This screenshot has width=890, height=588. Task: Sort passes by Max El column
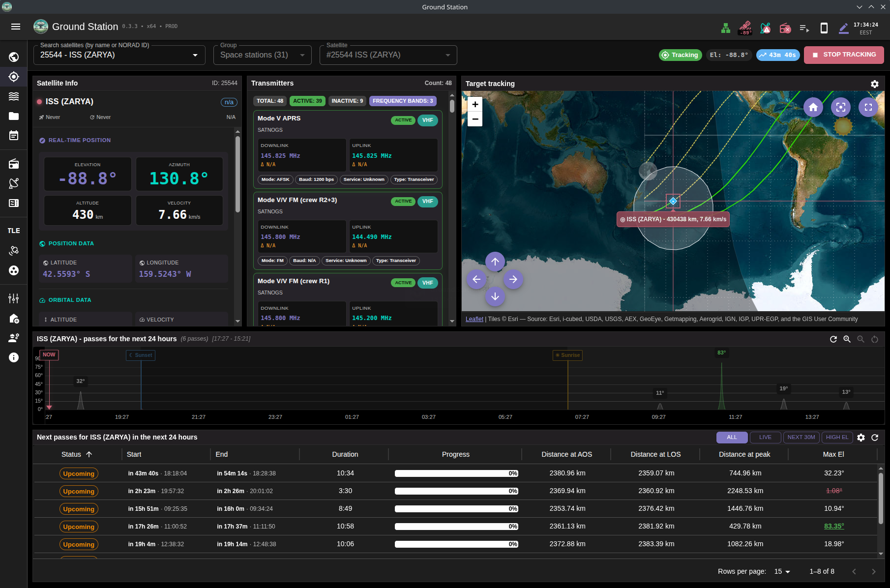(833, 454)
